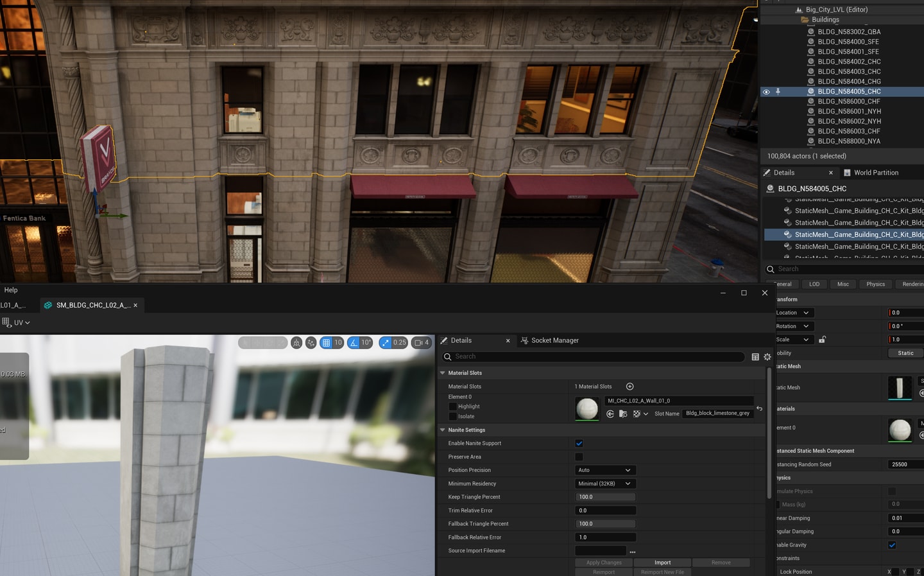Hide BLDG_N584005_CHC using eye icon
This screenshot has height=576, width=924.
pyautogui.click(x=766, y=92)
